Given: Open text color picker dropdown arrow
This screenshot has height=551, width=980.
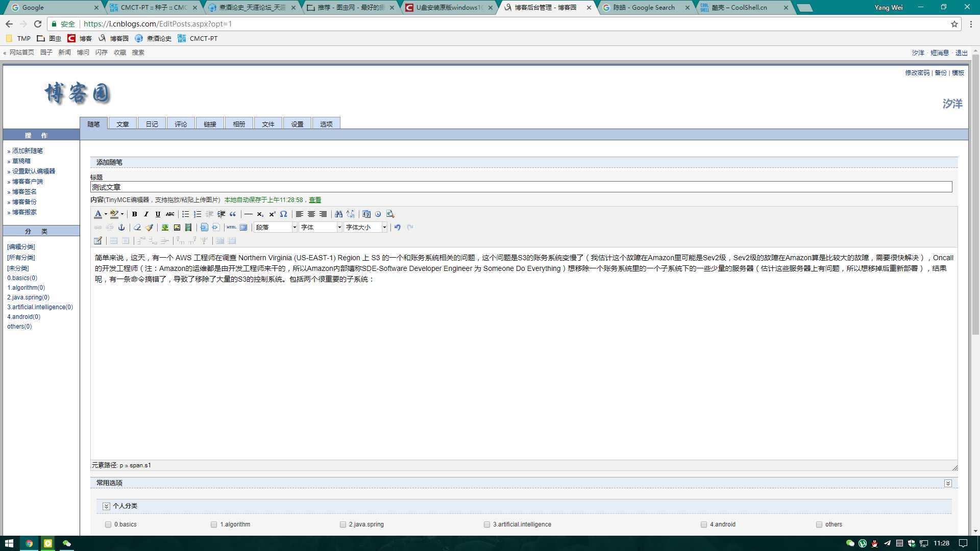Looking at the screenshot, I should tap(106, 214).
